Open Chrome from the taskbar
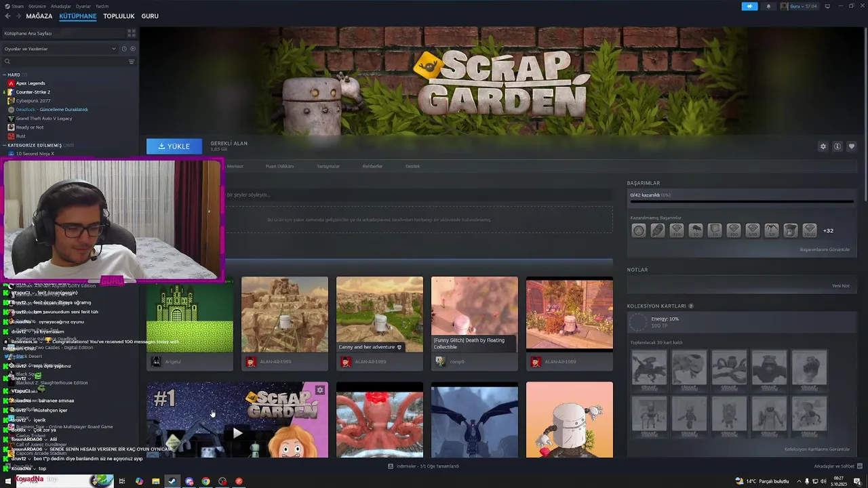Screen dimensions: 868x488 205,481
